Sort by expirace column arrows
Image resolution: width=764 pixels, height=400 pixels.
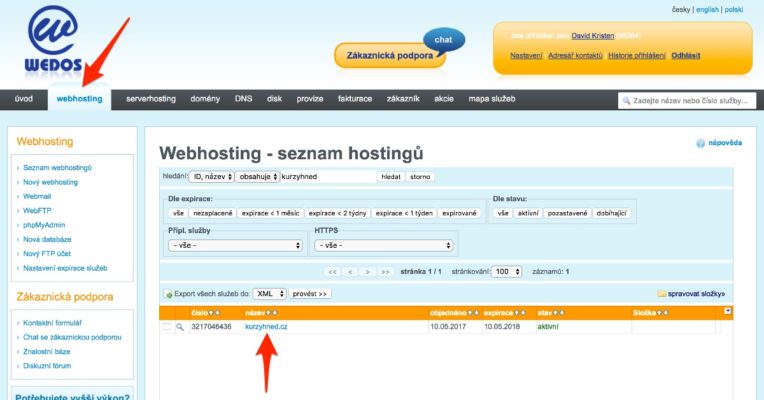(520, 313)
